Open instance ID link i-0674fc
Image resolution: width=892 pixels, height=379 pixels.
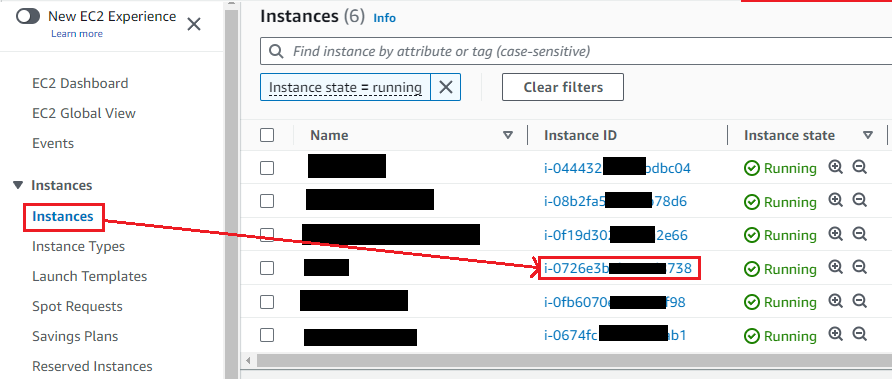[616, 336]
